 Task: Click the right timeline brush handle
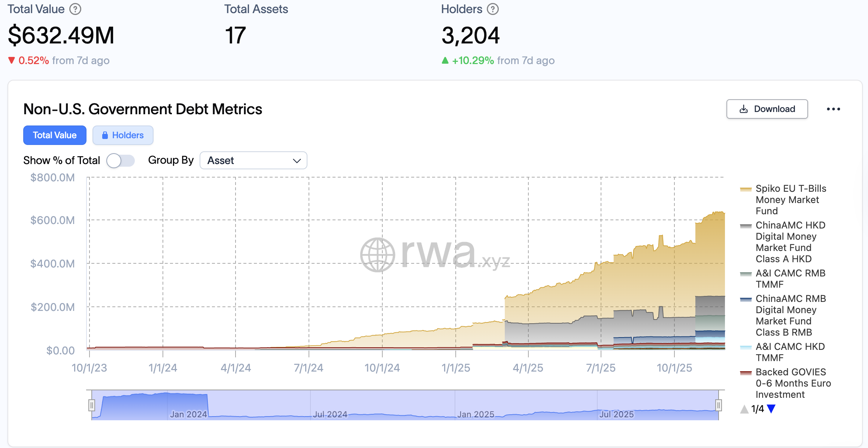[x=718, y=405]
